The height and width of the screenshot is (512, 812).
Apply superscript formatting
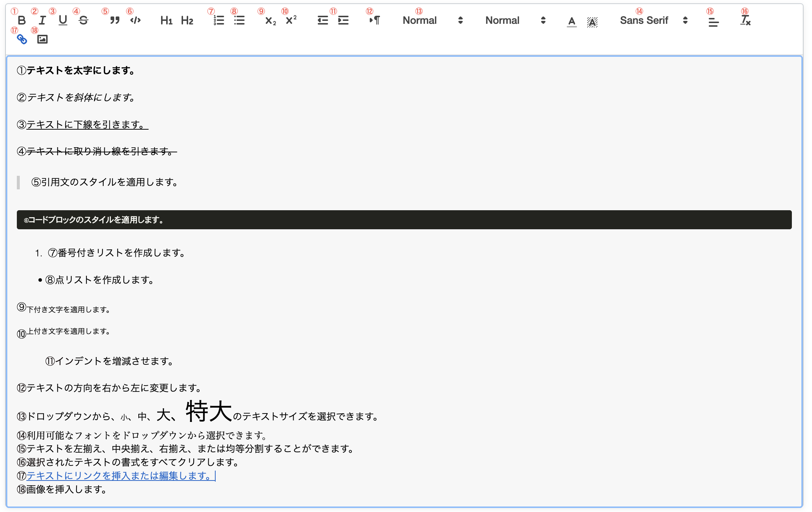point(291,21)
